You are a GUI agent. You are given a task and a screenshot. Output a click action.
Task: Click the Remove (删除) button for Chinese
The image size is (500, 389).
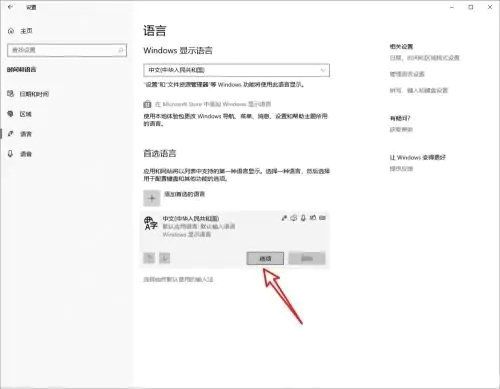pos(307,258)
